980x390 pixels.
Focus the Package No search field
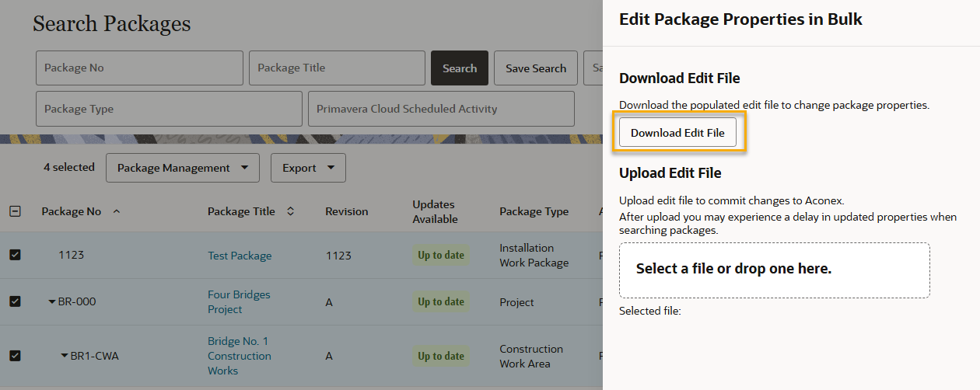pos(139,68)
